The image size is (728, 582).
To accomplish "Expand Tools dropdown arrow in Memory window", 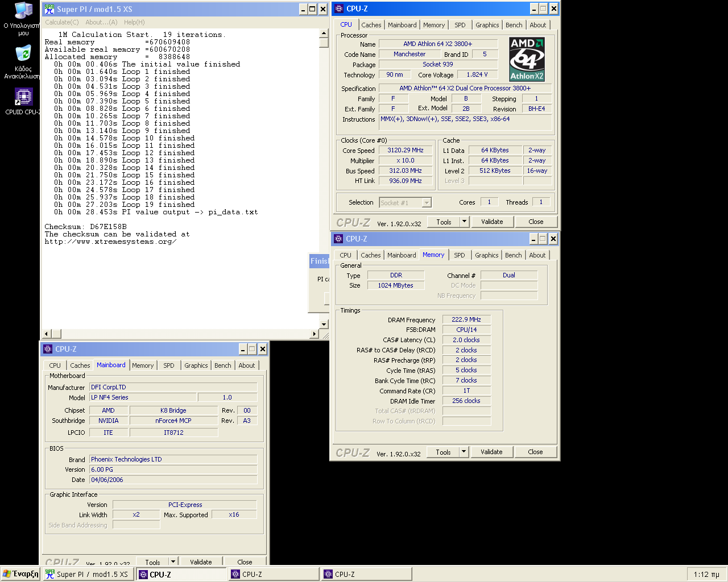I will 464,452.
